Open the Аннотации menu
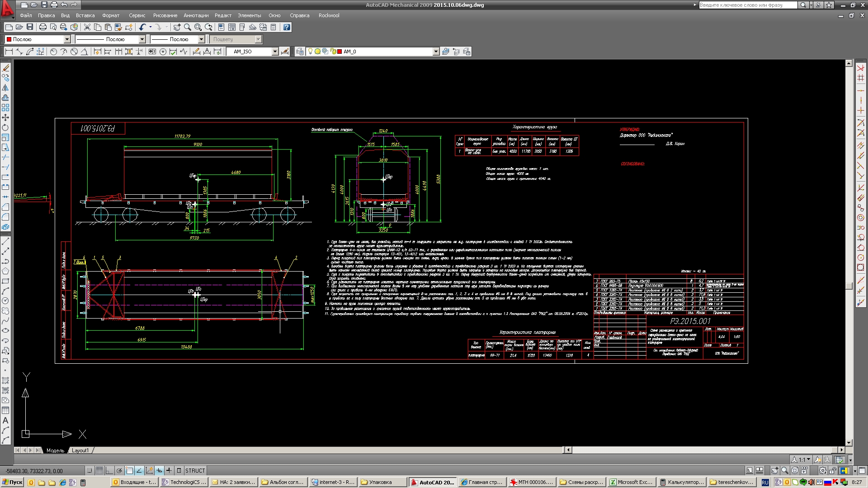The width and height of the screenshot is (868, 488). 196,15
